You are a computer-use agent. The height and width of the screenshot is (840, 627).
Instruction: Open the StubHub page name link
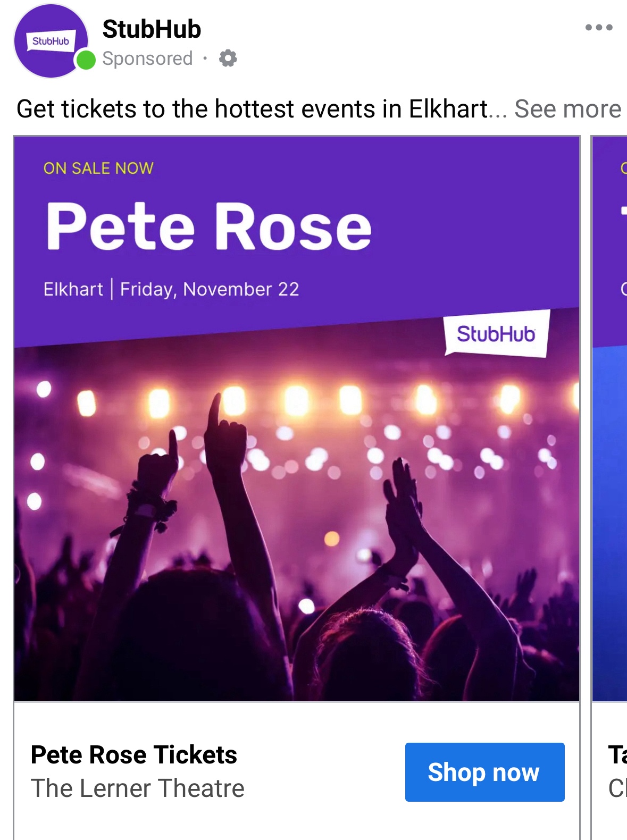pos(152,29)
